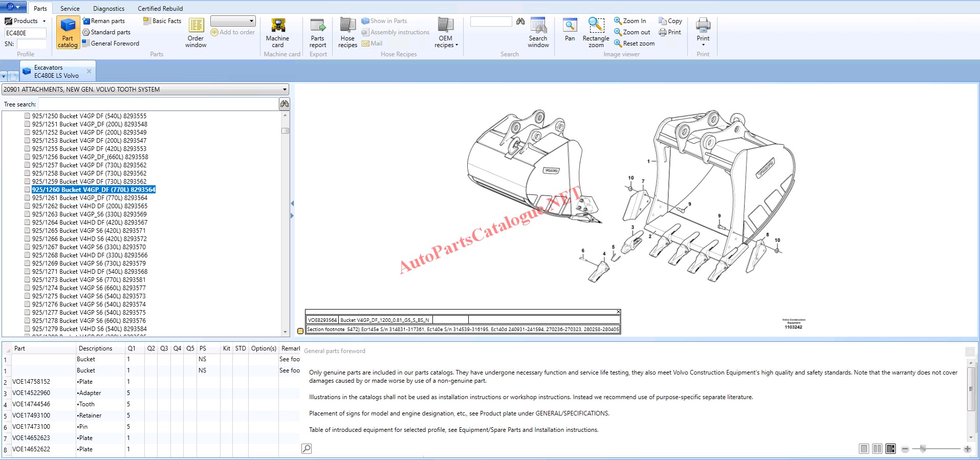Adjust the foreword text zoom slider
Image resolution: width=980 pixels, height=460 pixels.
(x=923, y=449)
